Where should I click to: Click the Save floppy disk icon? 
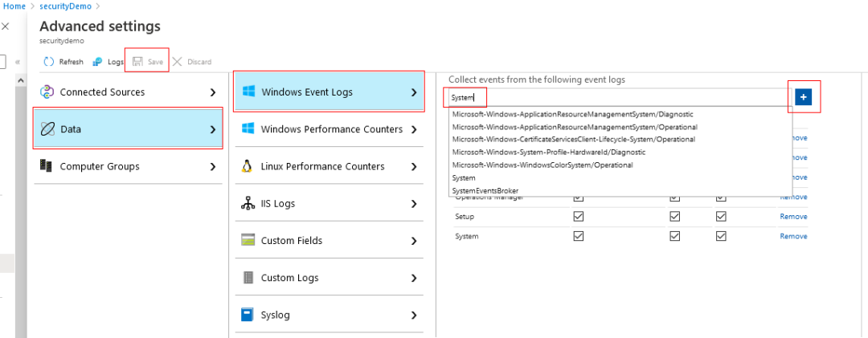pyautogui.click(x=138, y=61)
